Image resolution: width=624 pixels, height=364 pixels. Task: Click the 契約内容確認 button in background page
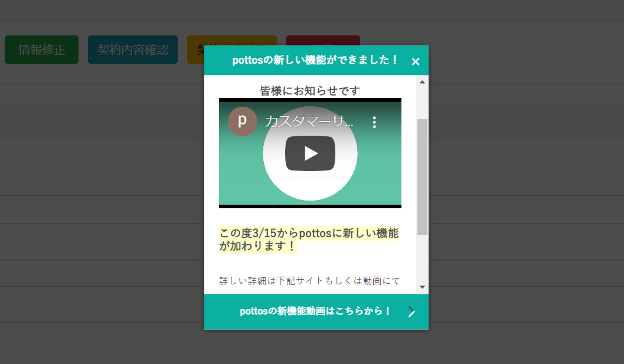pos(133,50)
